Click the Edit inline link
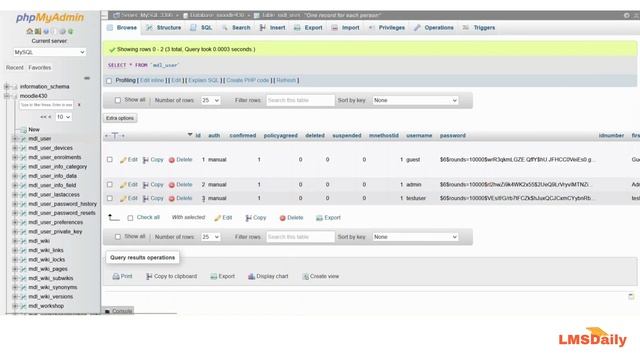Screen dimensions: 640x360 pyautogui.click(x=152, y=80)
